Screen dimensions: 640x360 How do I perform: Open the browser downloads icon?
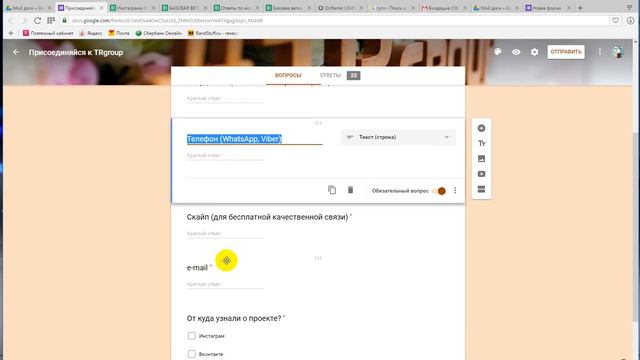[x=630, y=20]
